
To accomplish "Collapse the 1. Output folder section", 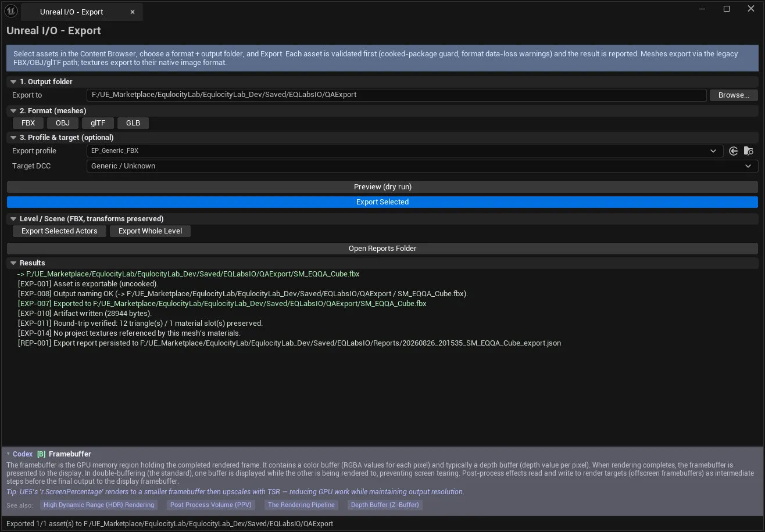I will point(13,82).
